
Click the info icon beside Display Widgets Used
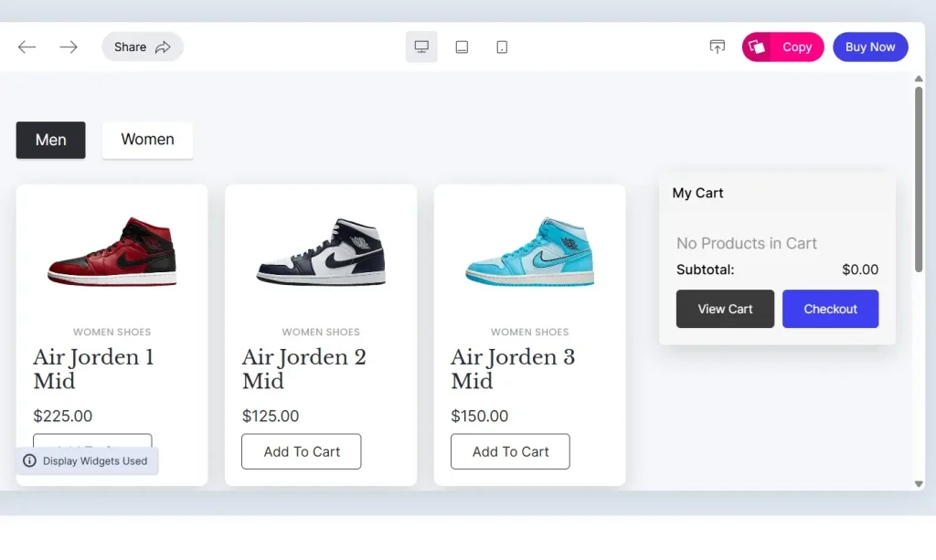[30, 461]
